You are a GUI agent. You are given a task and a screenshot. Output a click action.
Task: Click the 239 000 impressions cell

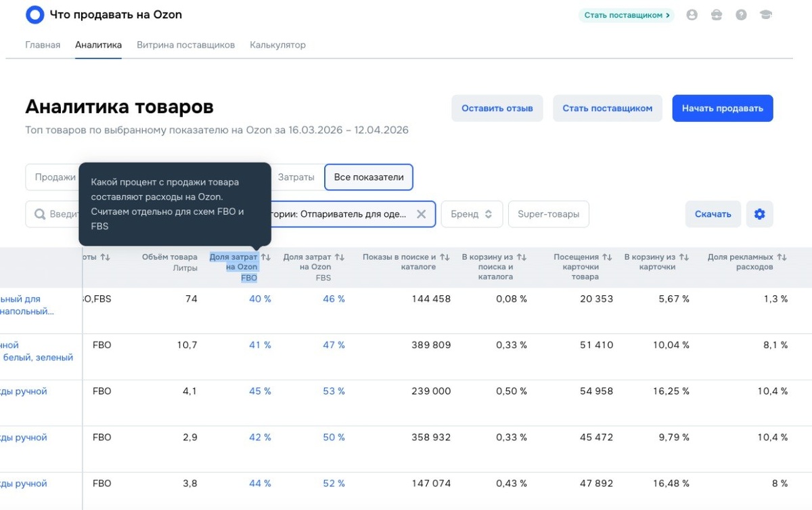coord(431,391)
